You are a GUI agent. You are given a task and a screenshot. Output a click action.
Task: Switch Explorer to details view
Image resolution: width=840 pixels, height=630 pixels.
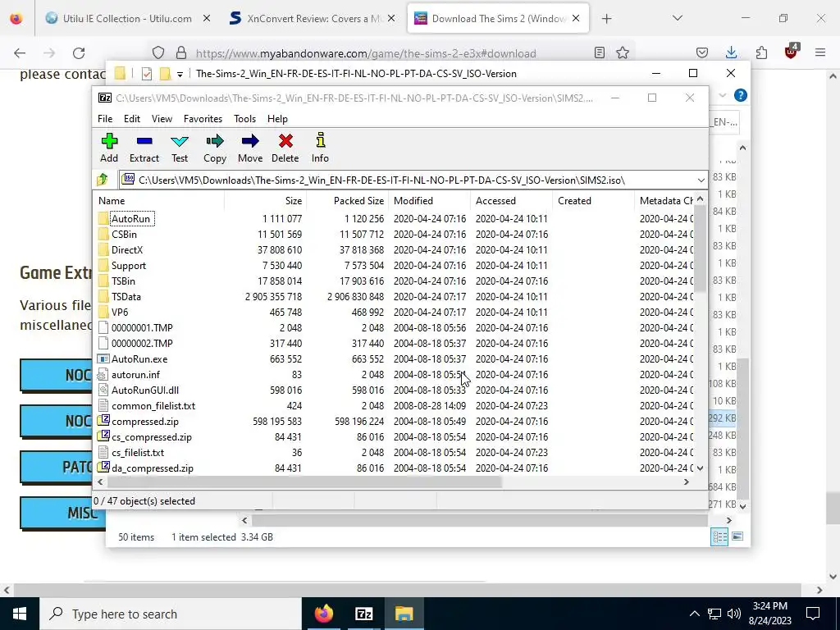(719, 536)
